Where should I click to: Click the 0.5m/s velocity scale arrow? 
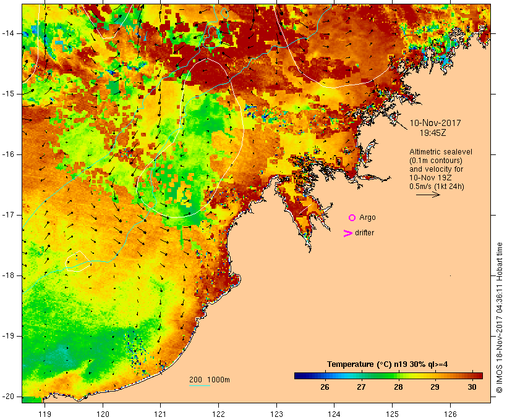tap(428, 195)
